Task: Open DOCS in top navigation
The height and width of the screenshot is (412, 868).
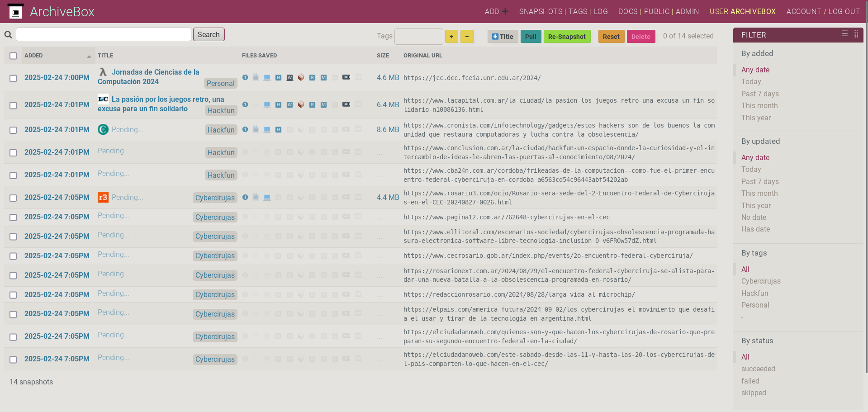Action: pos(628,12)
